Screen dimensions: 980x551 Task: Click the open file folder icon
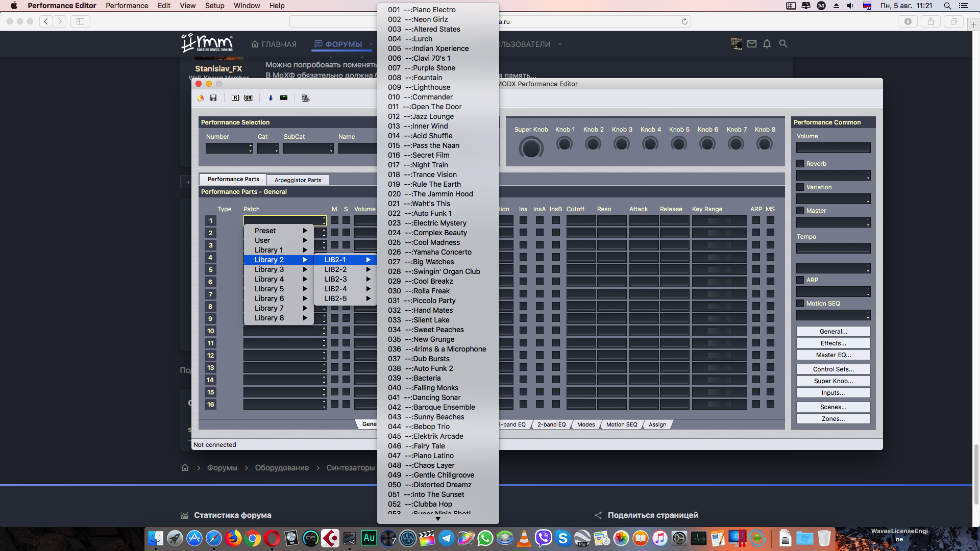[200, 98]
